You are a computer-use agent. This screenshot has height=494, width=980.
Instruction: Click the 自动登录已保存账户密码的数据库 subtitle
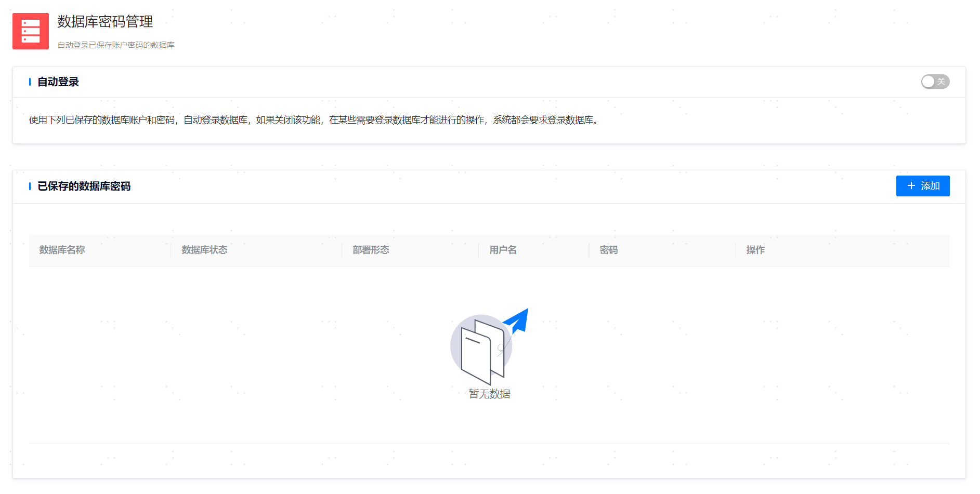point(116,45)
